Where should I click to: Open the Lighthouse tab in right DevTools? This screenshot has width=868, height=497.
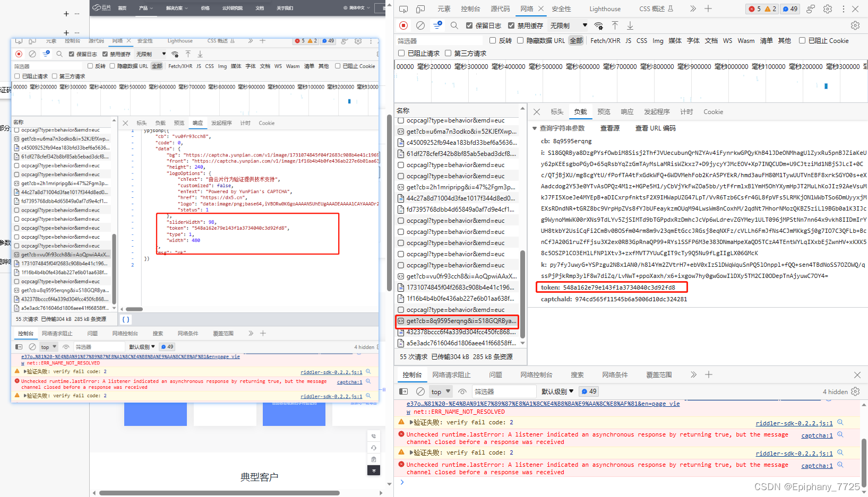pos(605,9)
